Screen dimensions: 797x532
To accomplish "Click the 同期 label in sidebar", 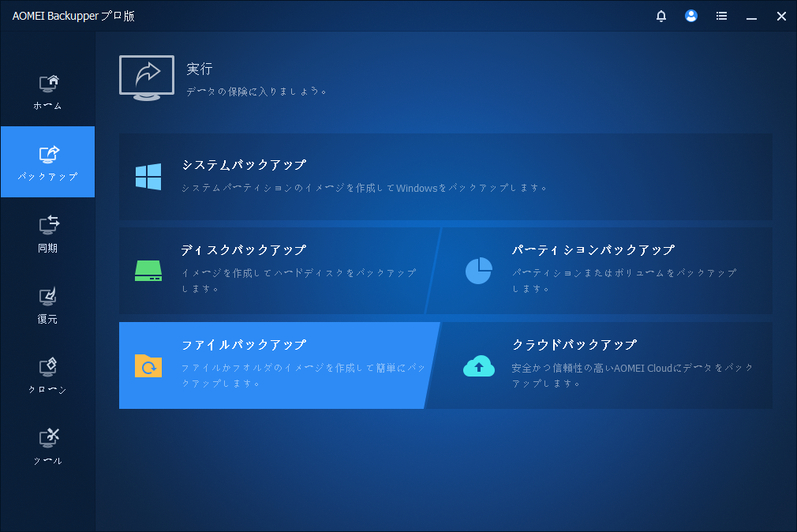I will [48, 248].
